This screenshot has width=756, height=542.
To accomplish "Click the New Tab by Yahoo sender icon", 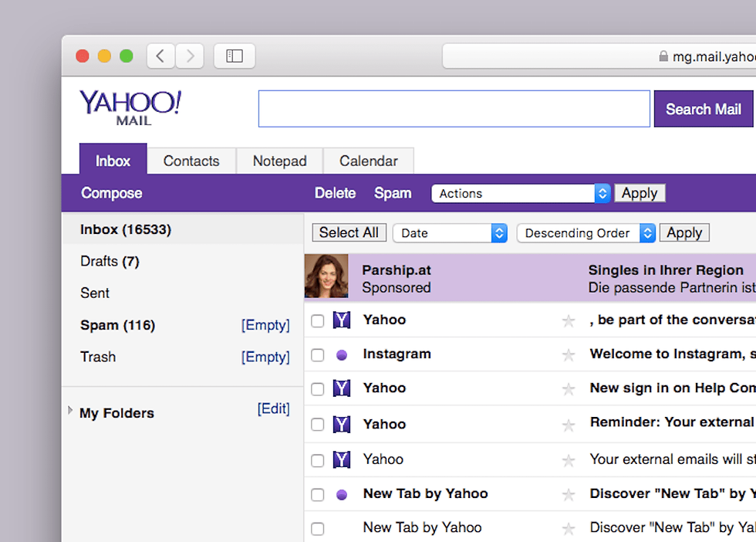I will [342, 493].
